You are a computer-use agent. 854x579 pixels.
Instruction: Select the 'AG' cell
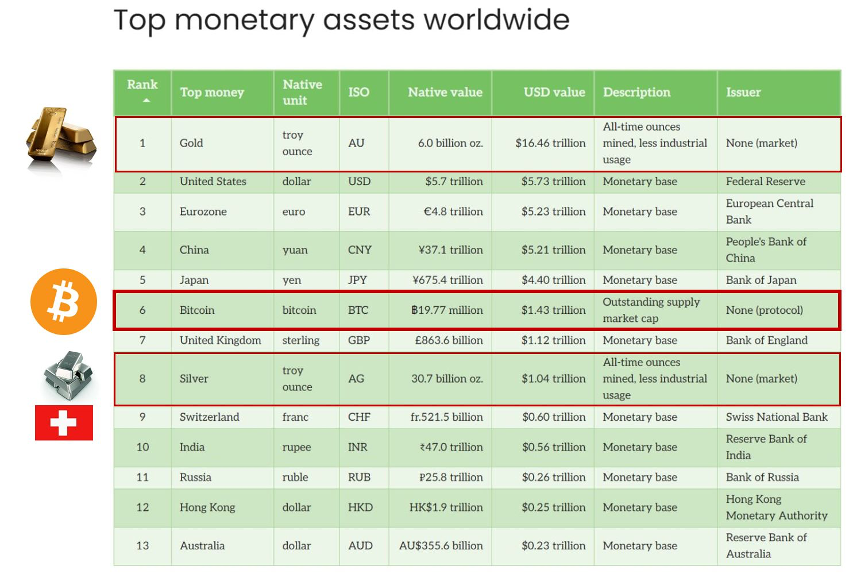tap(364, 379)
